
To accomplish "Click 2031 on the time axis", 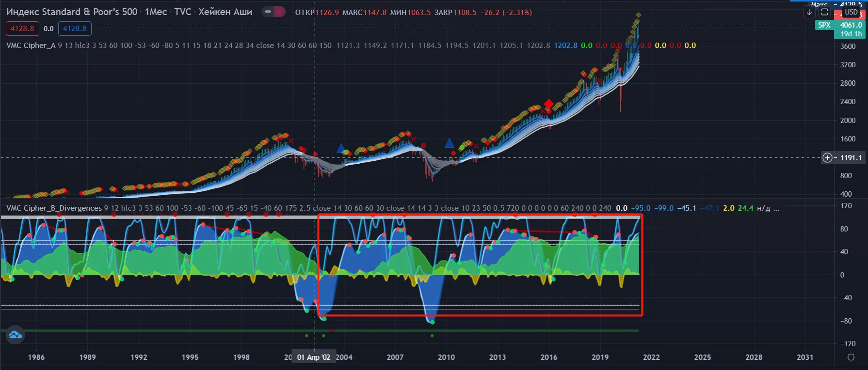I will [805, 357].
